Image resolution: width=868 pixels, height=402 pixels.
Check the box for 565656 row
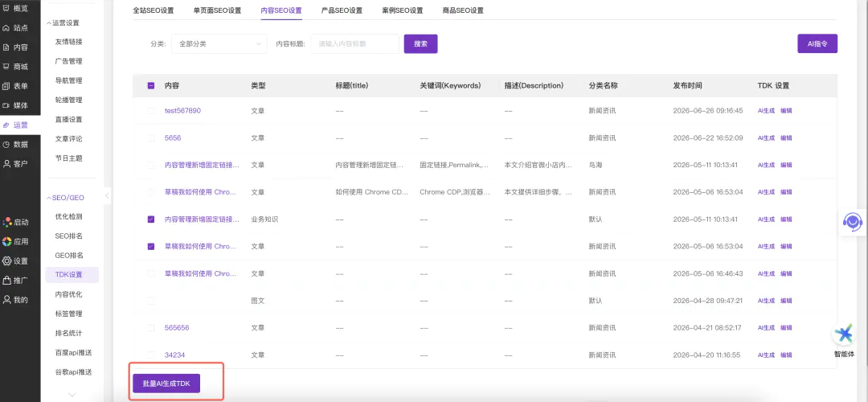151,328
